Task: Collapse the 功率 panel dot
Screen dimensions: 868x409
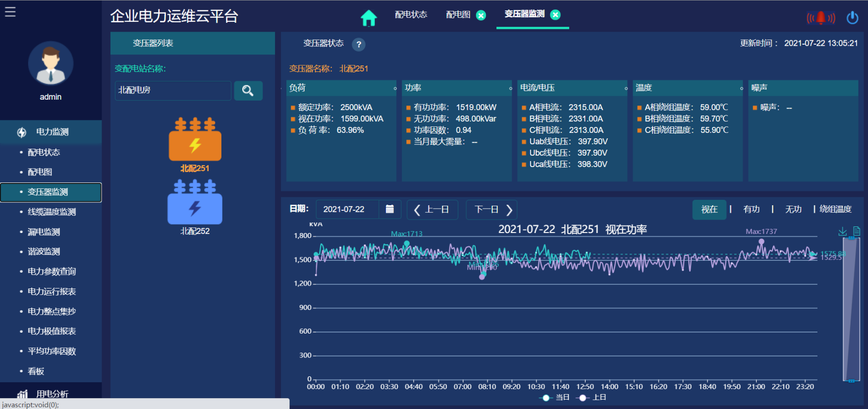Action: click(x=511, y=89)
